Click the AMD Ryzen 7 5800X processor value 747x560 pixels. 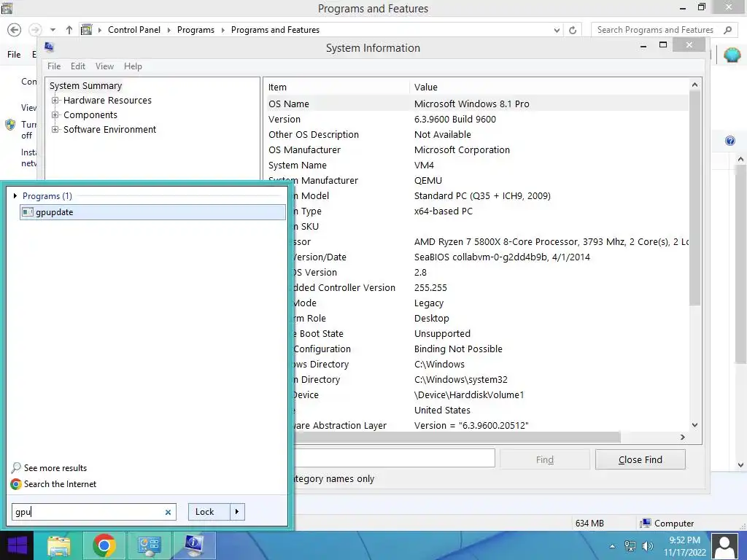[551, 241]
